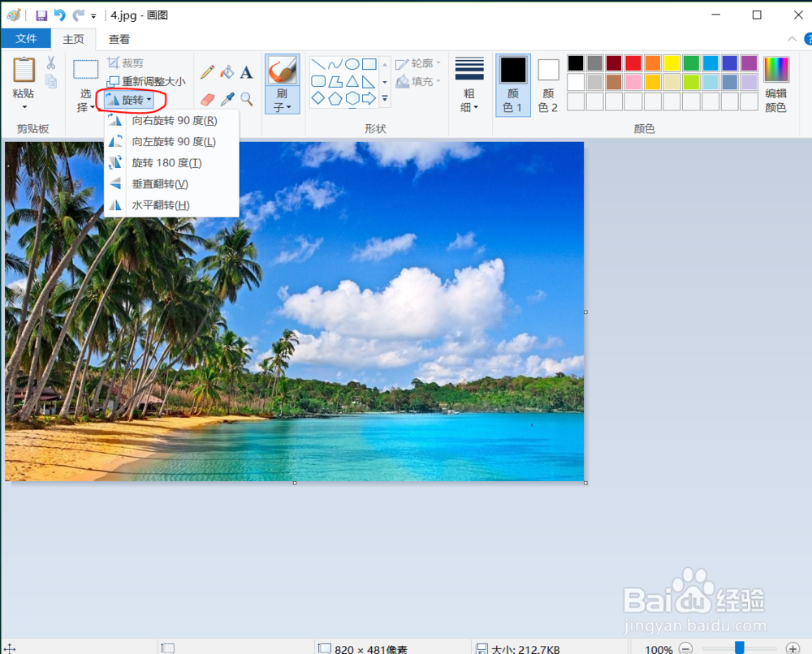Click the Cut scissors icon

(x=50, y=62)
